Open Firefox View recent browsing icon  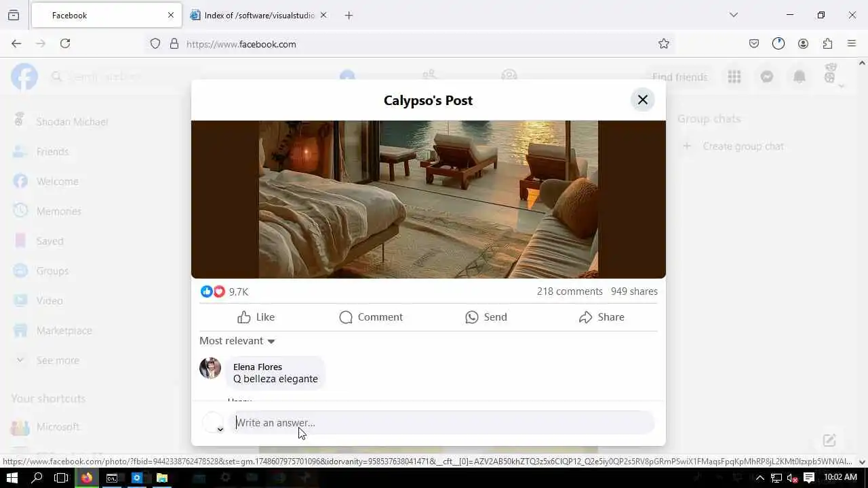pyautogui.click(x=14, y=15)
